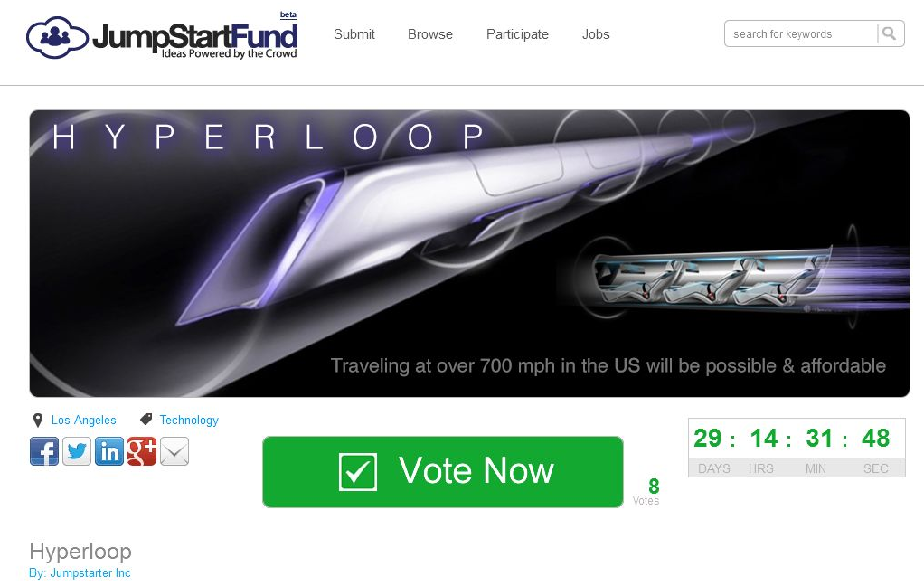924x586 pixels.
Task: Share on LinkedIn icon
Action: click(x=109, y=451)
